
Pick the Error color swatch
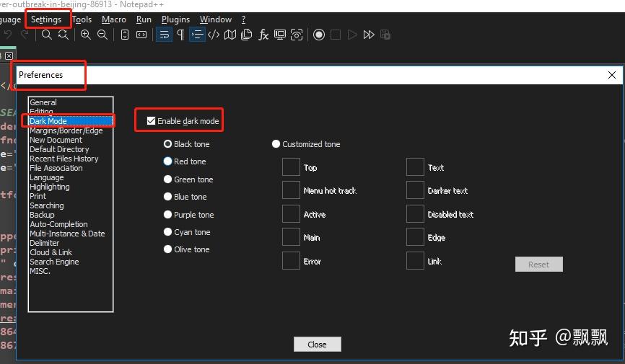291,260
